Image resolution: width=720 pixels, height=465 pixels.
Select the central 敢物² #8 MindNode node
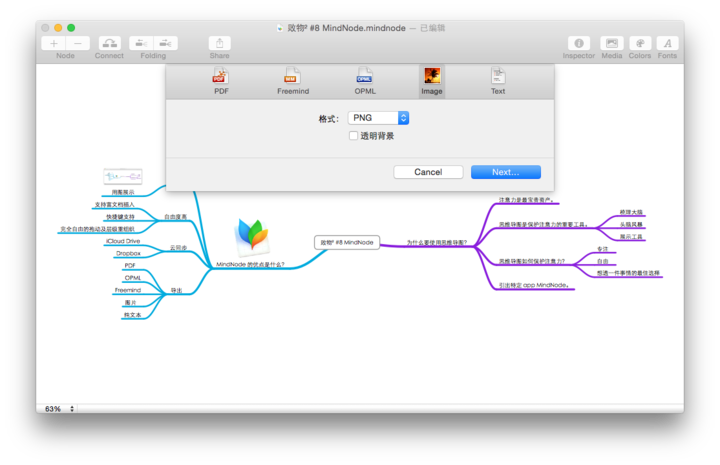point(346,242)
